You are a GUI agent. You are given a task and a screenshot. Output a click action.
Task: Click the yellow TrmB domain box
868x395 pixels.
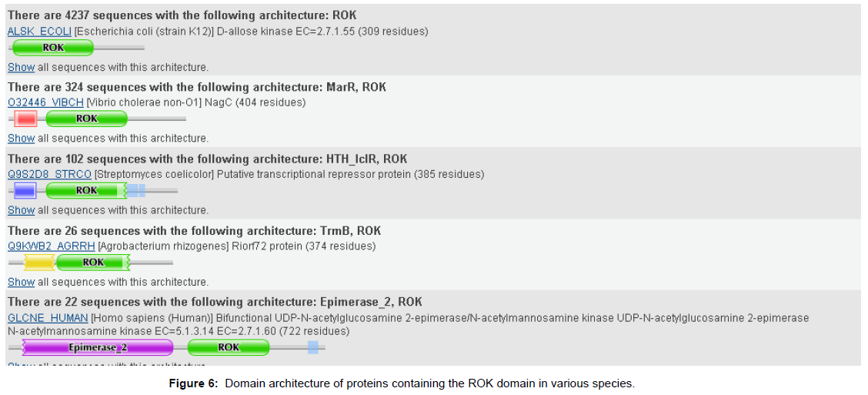pos(38,263)
